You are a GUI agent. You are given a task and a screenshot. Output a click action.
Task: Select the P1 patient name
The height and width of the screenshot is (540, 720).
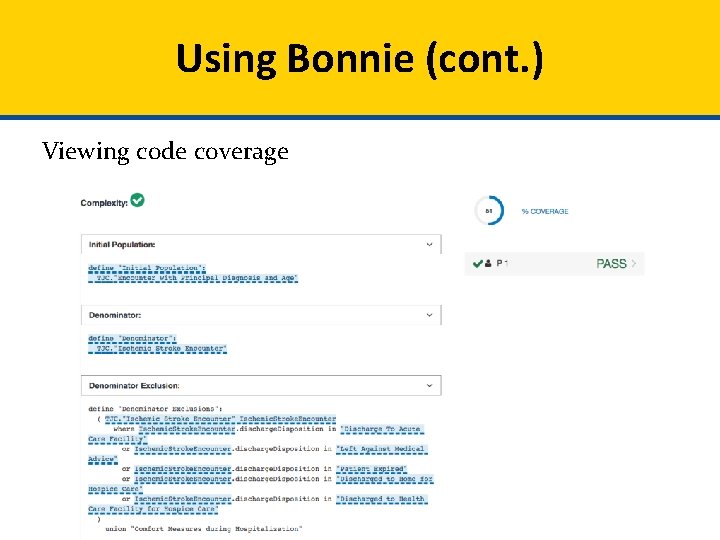[x=502, y=263]
